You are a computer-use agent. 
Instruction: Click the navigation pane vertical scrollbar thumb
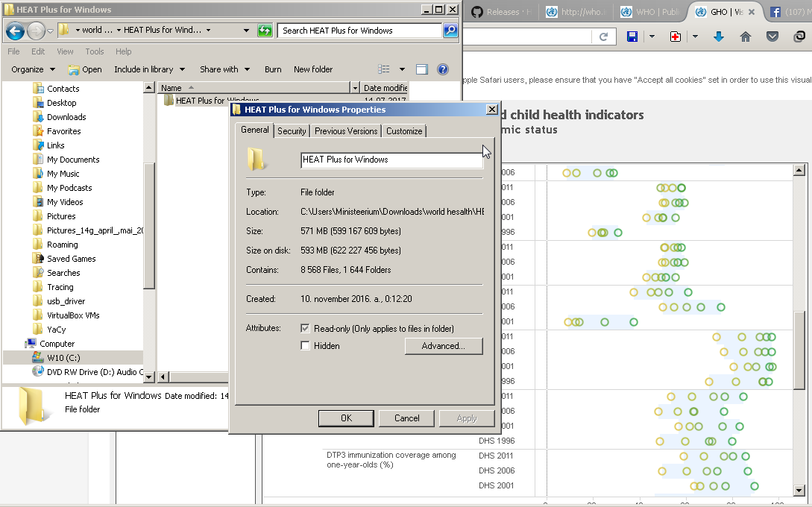click(149, 225)
